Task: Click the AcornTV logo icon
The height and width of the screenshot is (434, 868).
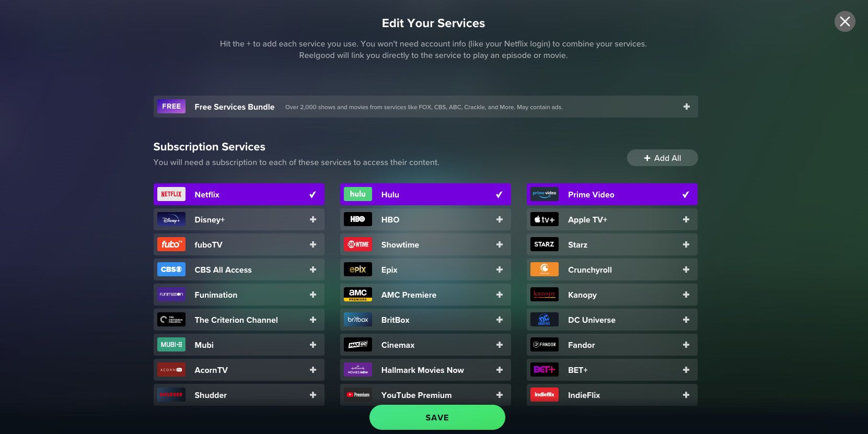Action: pyautogui.click(x=171, y=370)
